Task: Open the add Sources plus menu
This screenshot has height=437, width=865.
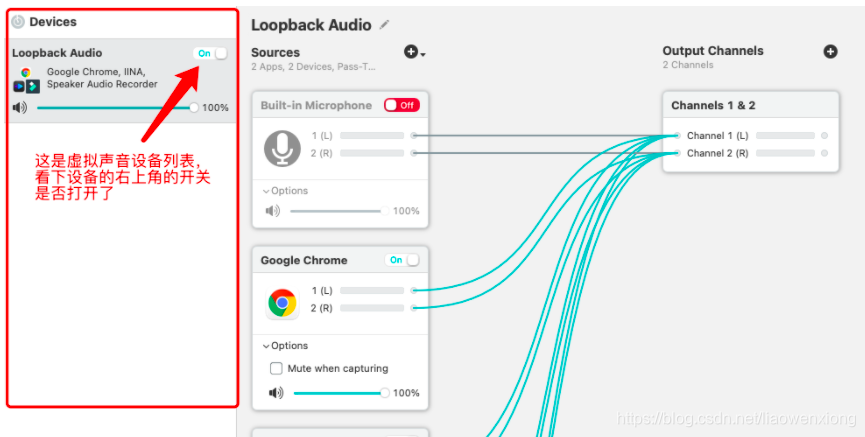Action: click(x=414, y=52)
